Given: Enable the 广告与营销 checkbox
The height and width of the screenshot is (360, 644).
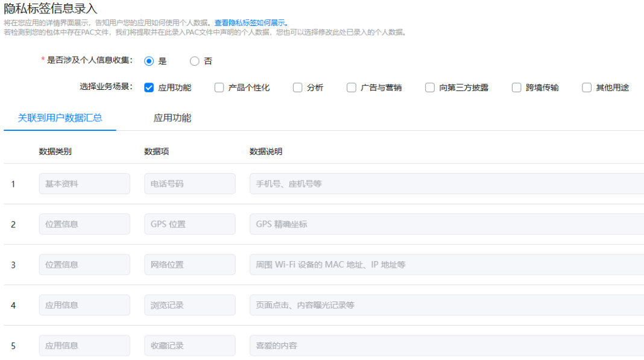Looking at the screenshot, I should point(351,87).
